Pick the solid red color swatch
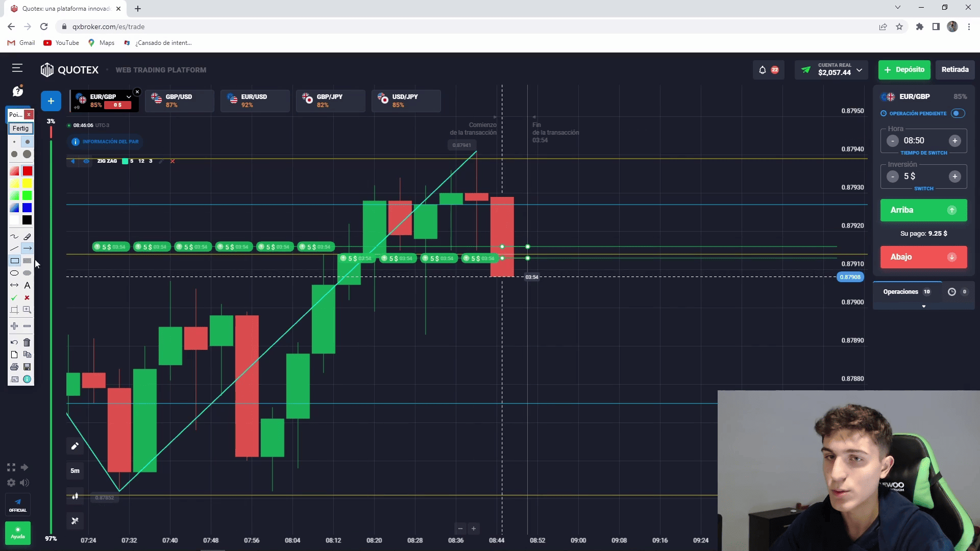 click(x=27, y=171)
